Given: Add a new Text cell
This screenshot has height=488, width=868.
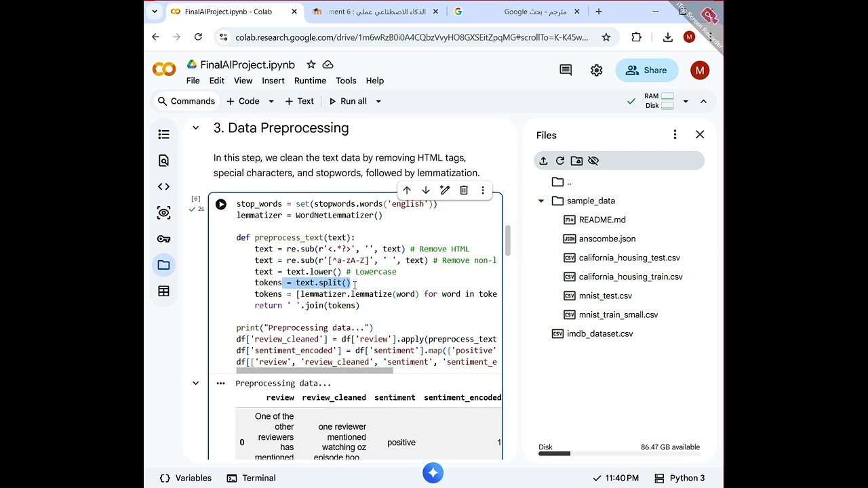Looking at the screenshot, I should 299,101.
